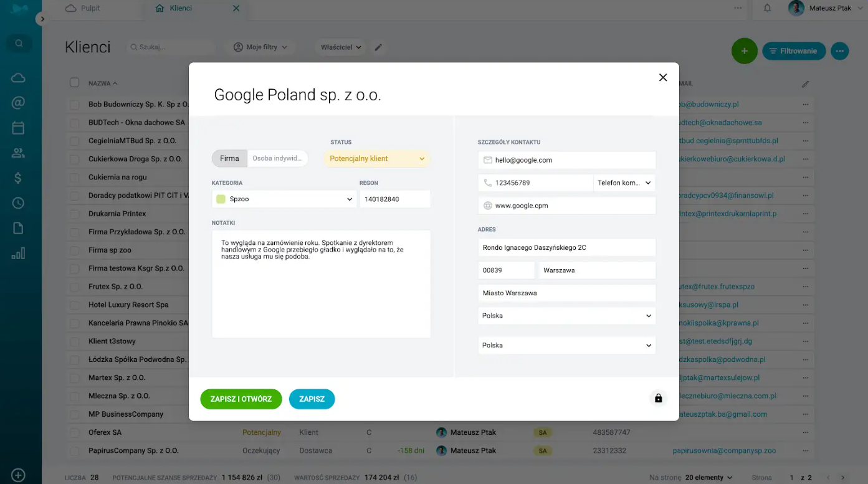The width and height of the screenshot is (868, 484).
Task: Click the blue ZAPISZ button
Action: pyautogui.click(x=312, y=399)
